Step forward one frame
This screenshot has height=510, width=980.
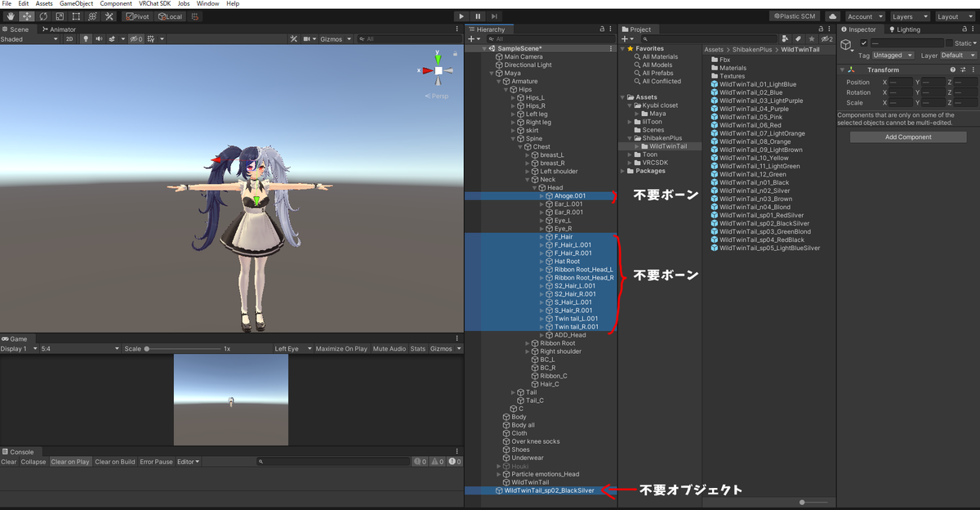pos(494,16)
